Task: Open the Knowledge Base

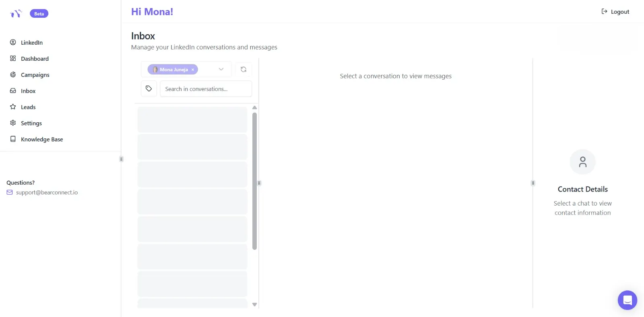Action: pyautogui.click(x=42, y=139)
